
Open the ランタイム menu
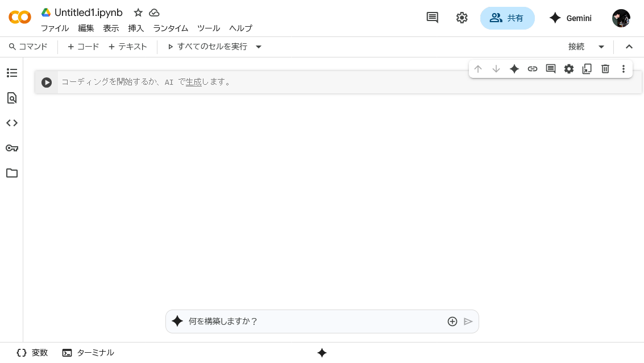pyautogui.click(x=171, y=28)
